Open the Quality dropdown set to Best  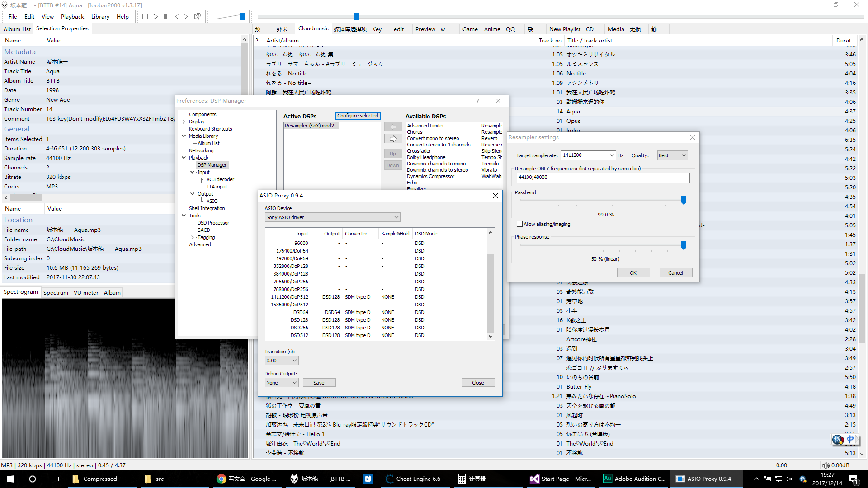pyautogui.click(x=672, y=155)
